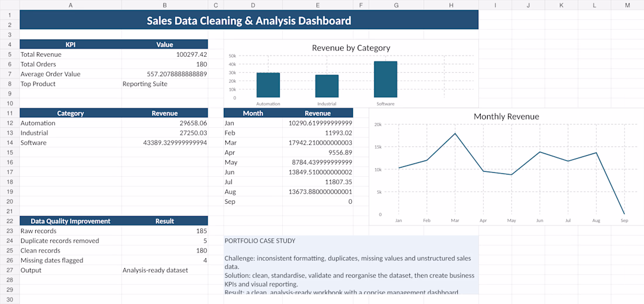Select the Apr revenue 9556.89
This screenshot has width=644, height=304.
pyautogui.click(x=318, y=152)
